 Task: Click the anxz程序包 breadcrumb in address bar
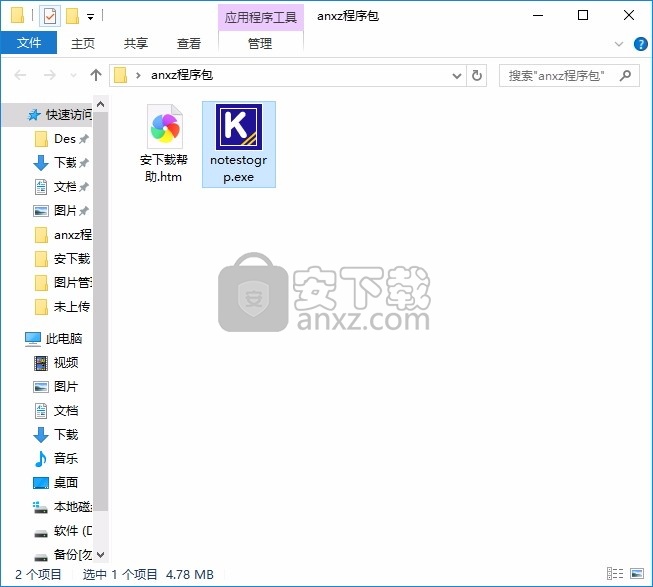(182, 75)
